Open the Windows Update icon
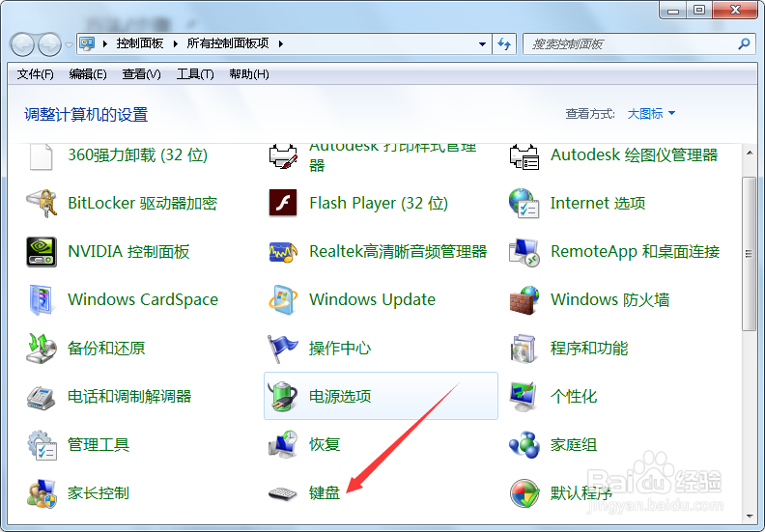The width and height of the screenshot is (765, 532). coord(283,300)
